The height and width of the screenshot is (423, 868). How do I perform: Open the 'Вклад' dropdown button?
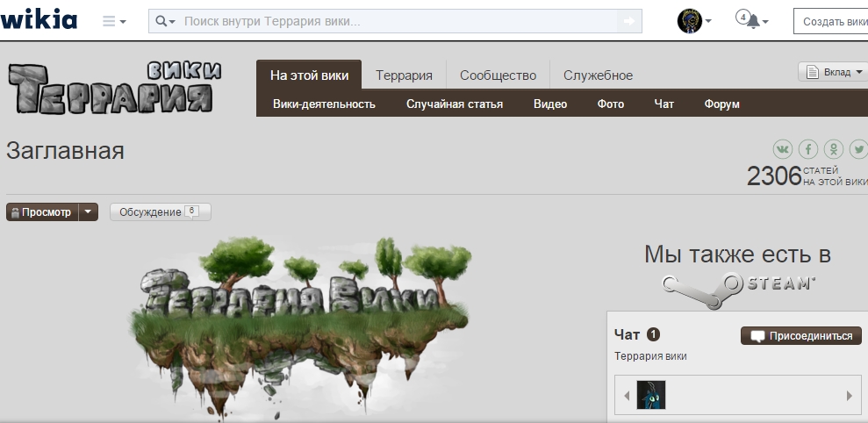835,72
